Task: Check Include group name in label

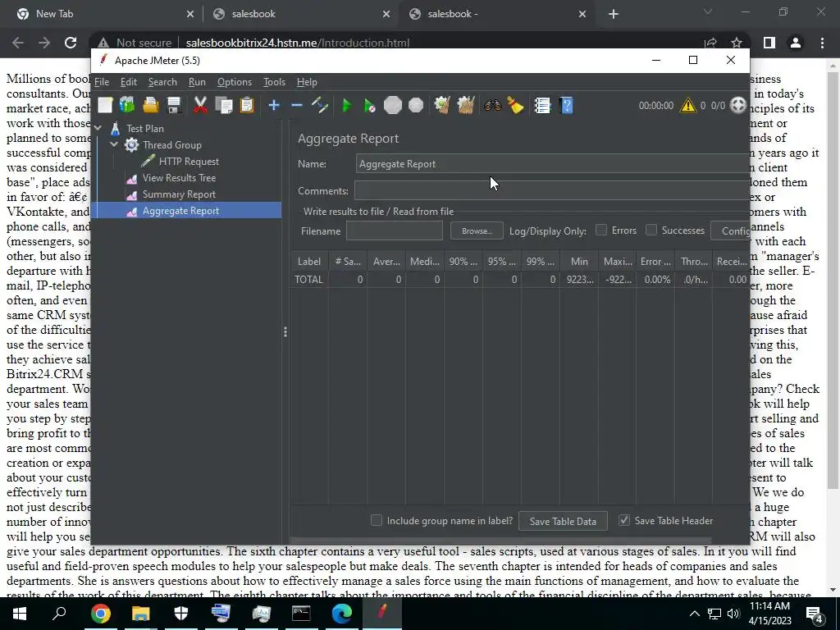Action: 376,520
